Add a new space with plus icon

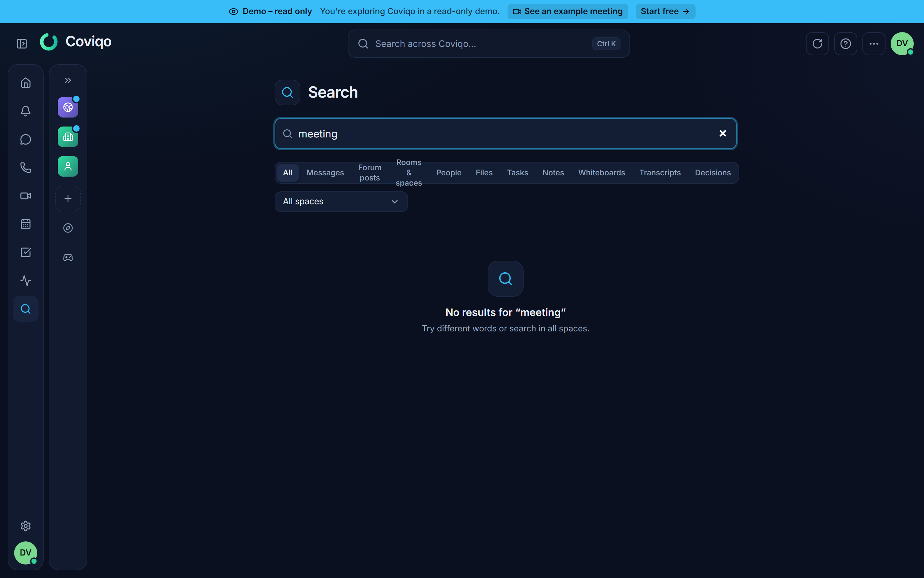[x=68, y=198]
